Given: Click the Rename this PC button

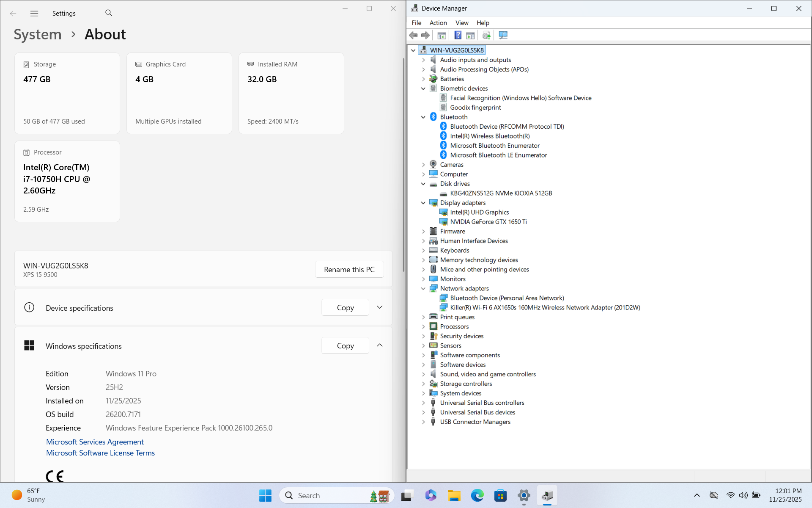Looking at the screenshot, I should point(349,270).
